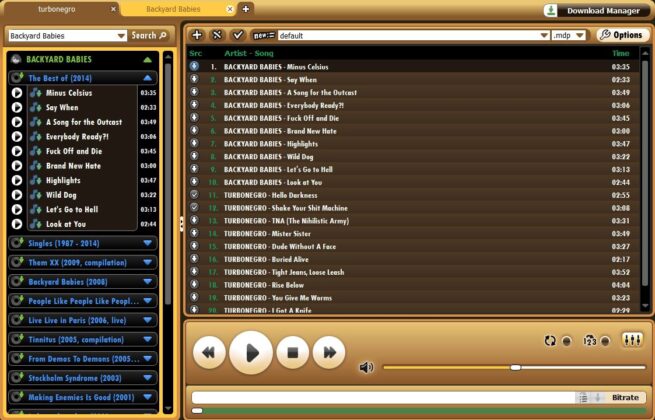This screenshot has height=420, width=655.
Task: Click the music note icon next to Wild Dog
Action: 36,195
